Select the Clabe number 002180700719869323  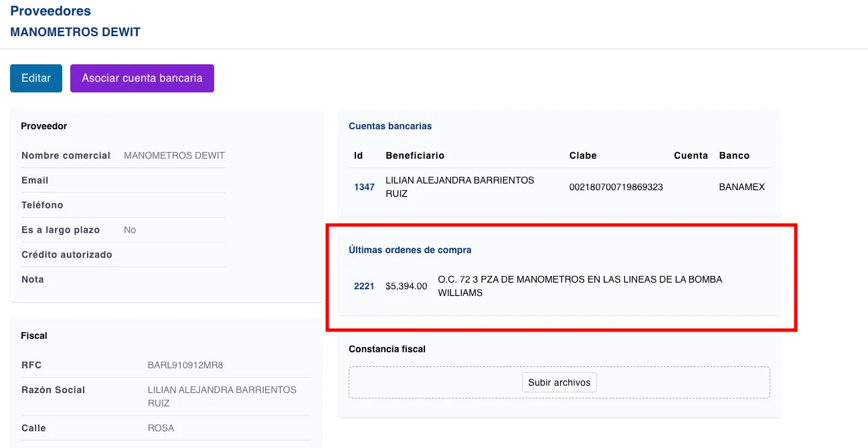coord(616,188)
